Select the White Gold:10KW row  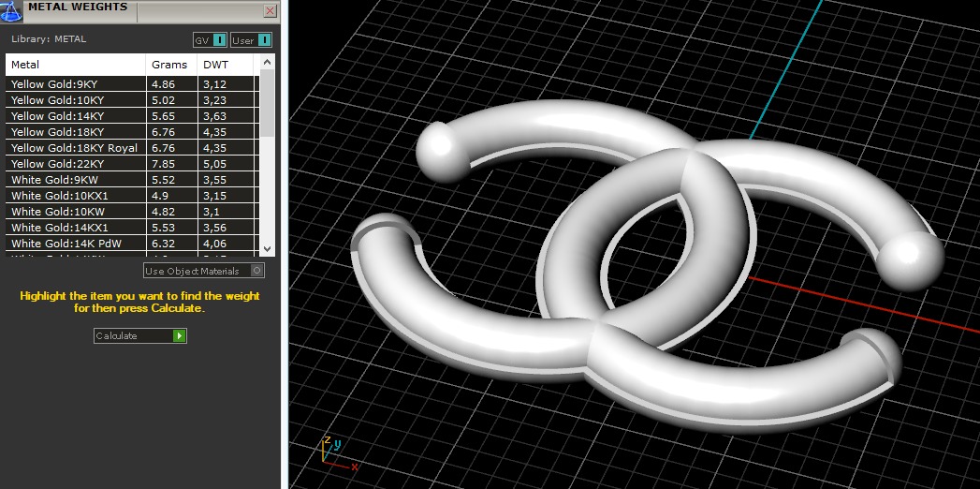pos(132,212)
